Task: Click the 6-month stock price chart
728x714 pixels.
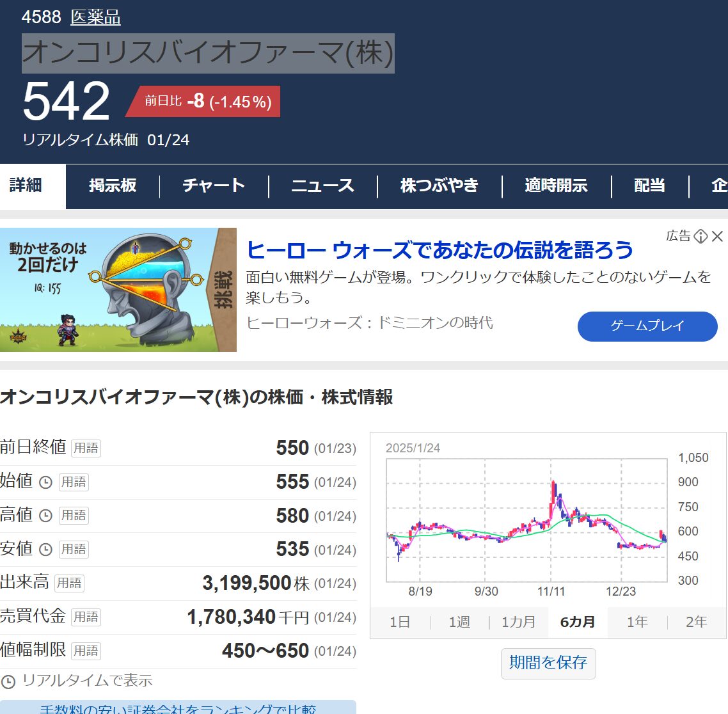Action: [528, 521]
